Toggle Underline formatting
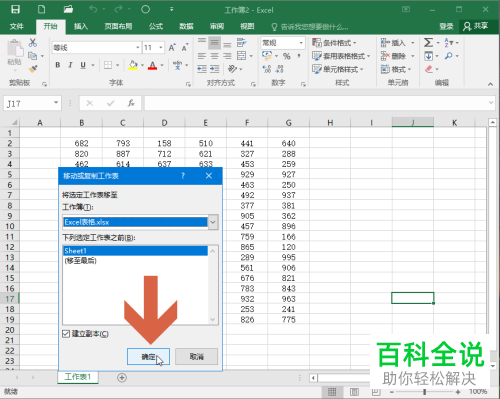The height and width of the screenshot is (399, 500). click(83, 65)
